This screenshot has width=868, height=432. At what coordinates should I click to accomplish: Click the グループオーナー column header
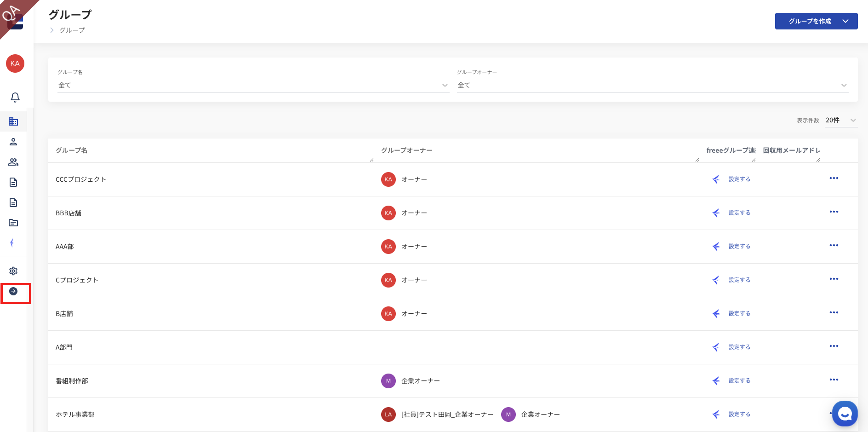click(x=407, y=150)
